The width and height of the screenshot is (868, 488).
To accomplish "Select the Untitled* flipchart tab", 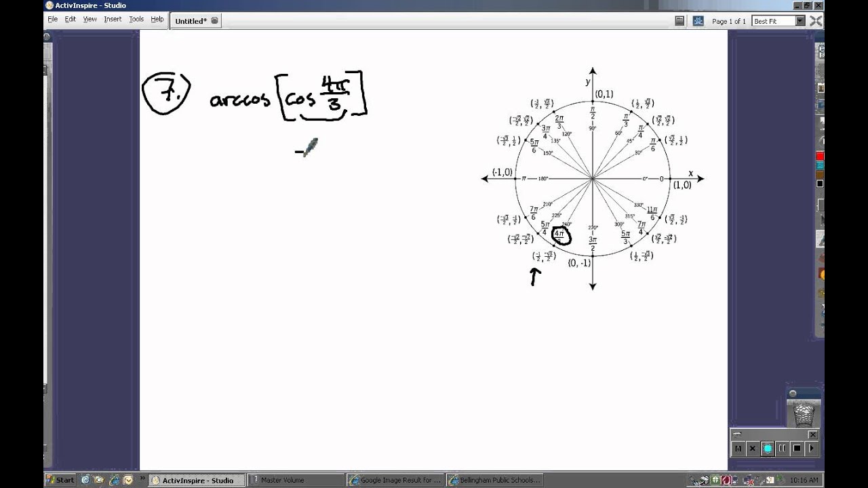I will (x=196, y=21).
